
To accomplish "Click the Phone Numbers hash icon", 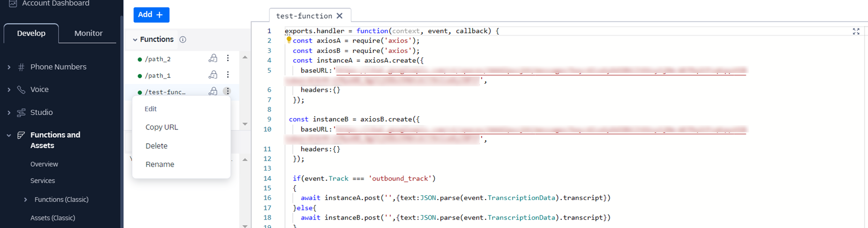I will pyautogui.click(x=21, y=67).
